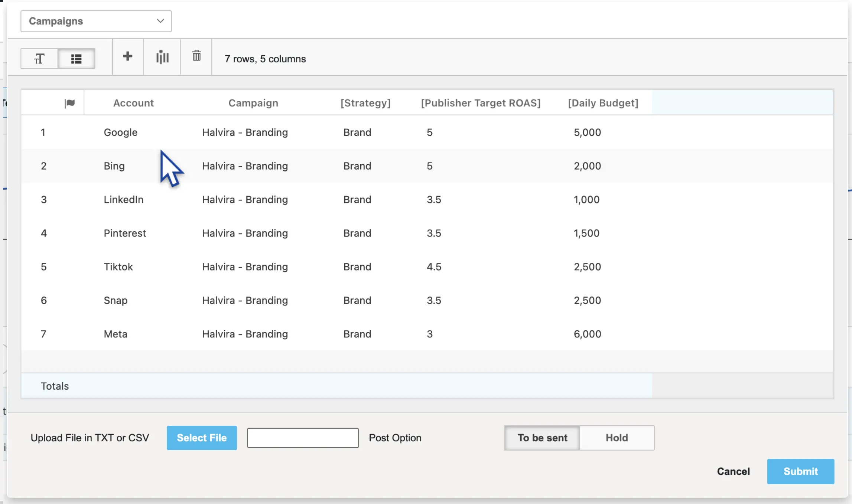Image resolution: width=852 pixels, height=504 pixels.
Task: Click Meta's daily budget 6,000 cell
Action: click(587, 334)
